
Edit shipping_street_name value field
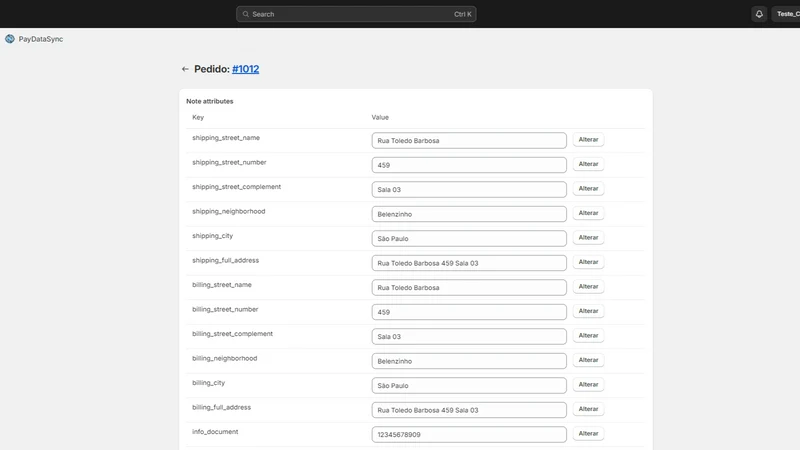469,140
